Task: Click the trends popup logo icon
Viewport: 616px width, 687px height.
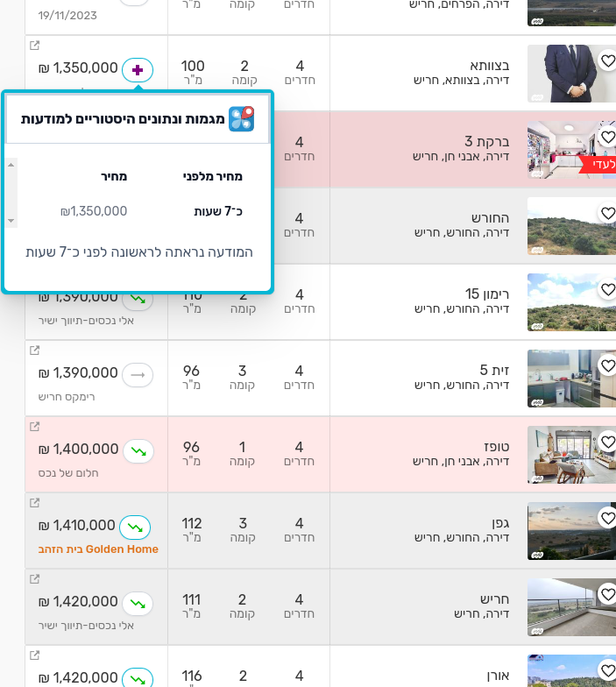Action: coord(241,119)
